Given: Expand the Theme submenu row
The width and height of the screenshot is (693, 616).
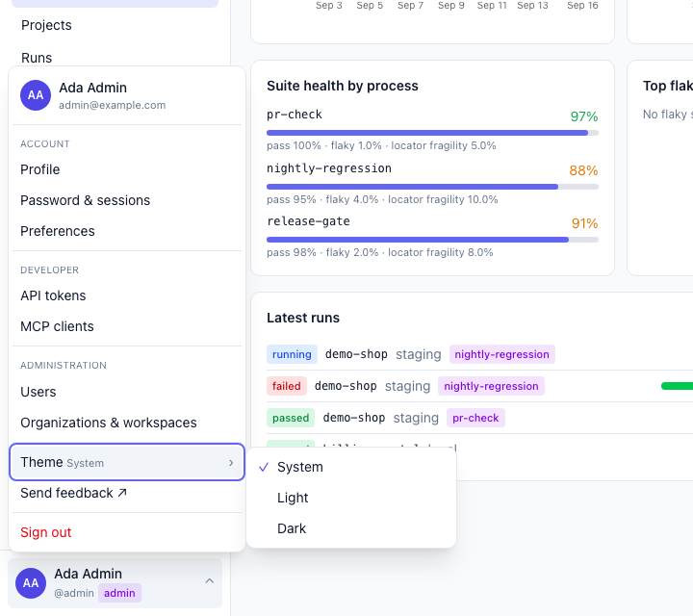Looking at the screenshot, I should click(127, 462).
